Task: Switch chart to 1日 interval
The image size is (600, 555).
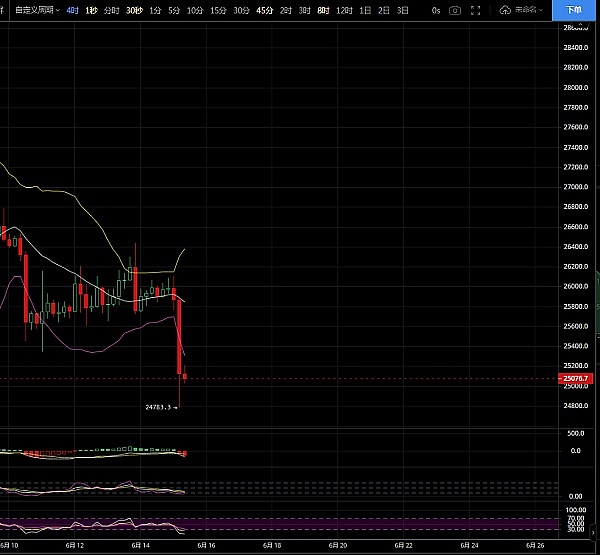Action: click(x=366, y=10)
